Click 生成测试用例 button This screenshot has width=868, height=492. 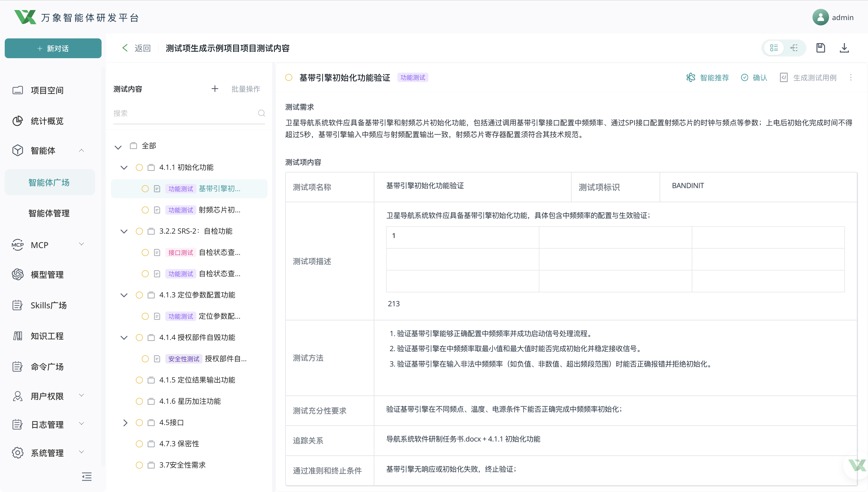808,77
